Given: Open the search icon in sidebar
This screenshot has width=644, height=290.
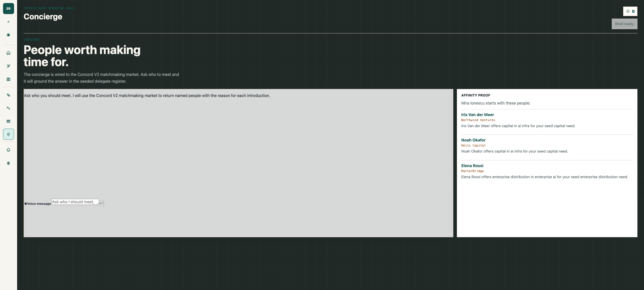Looking at the screenshot, I should (8, 22).
